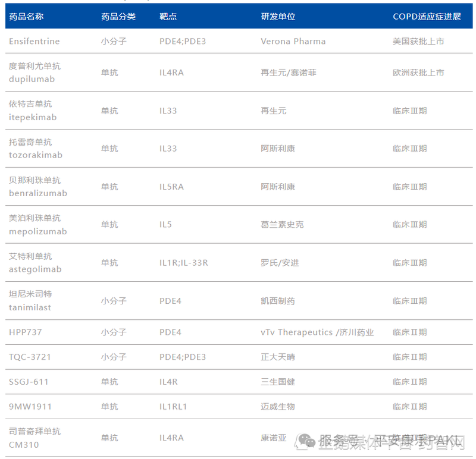Click the Ensifentrine drug name
The height and width of the screenshot is (459, 476).
click(x=35, y=42)
